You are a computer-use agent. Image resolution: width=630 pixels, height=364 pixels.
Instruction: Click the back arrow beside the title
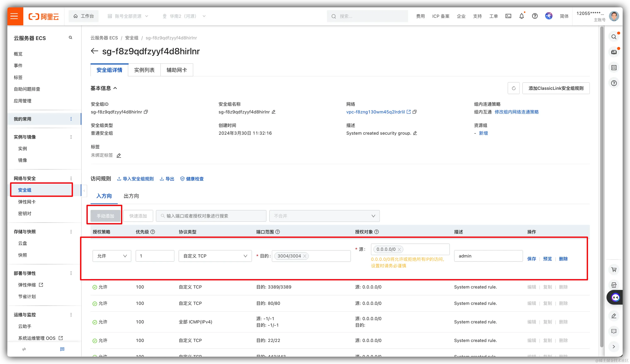[94, 51]
